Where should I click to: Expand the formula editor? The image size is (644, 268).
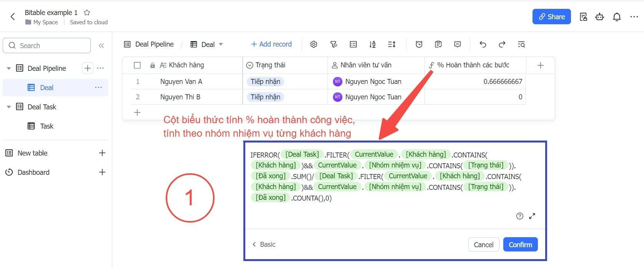532,216
